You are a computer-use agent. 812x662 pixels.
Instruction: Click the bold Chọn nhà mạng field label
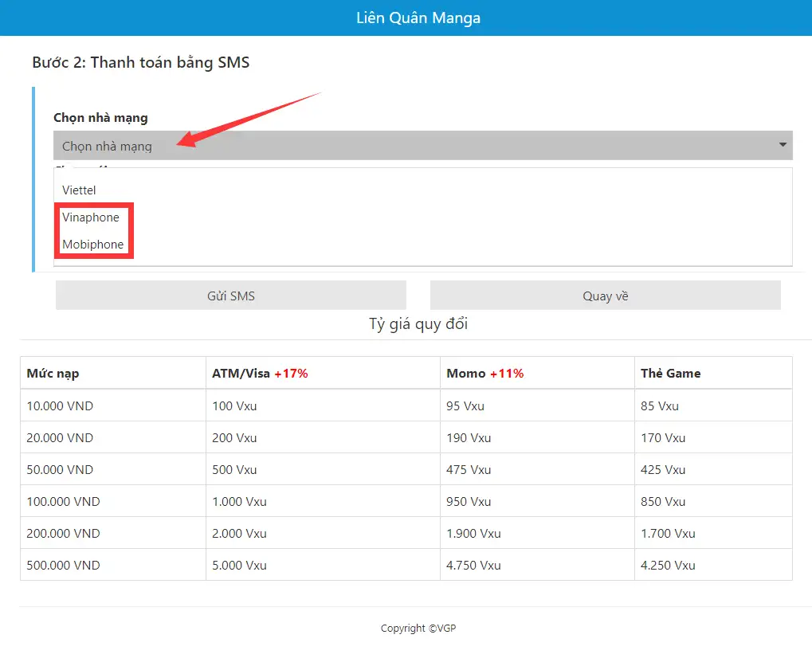pyautogui.click(x=100, y=118)
